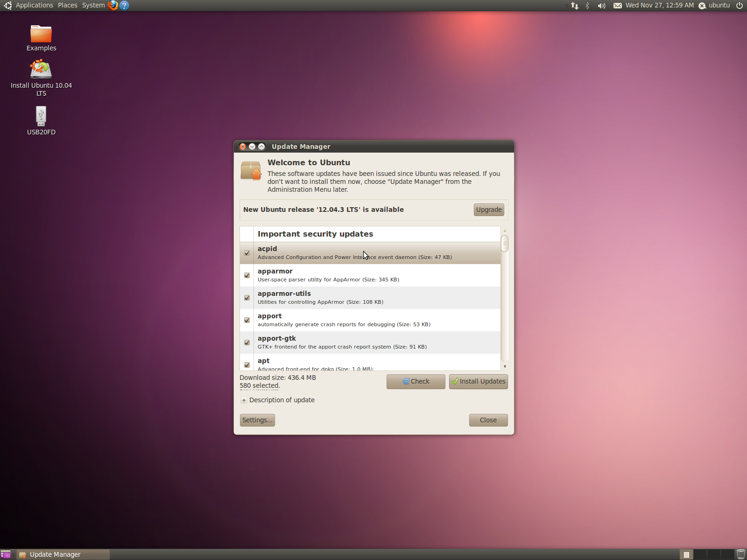Image resolution: width=747 pixels, height=560 pixels.
Task: Open the USB20FD drive icon
Action: click(41, 116)
